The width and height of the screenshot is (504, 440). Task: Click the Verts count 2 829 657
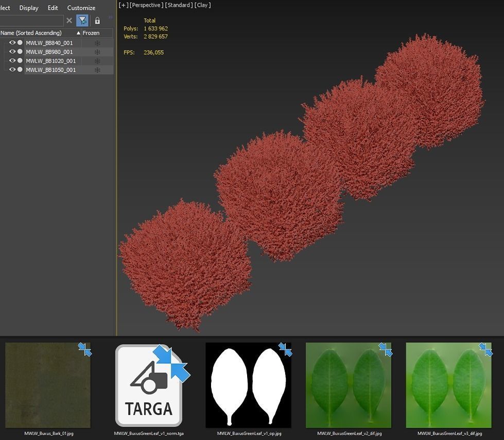pyautogui.click(x=155, y=37)
